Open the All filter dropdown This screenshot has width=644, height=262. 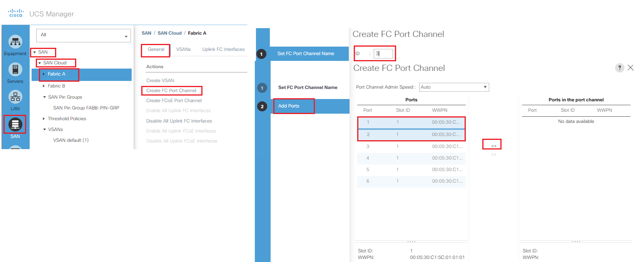[x=84, y=35]
